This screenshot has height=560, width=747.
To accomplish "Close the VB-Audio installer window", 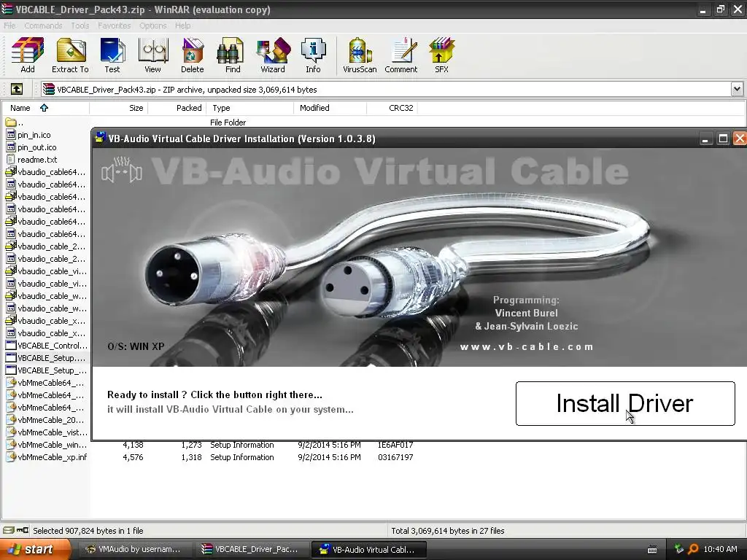I will pyautogui.click(x=740, y=139).
